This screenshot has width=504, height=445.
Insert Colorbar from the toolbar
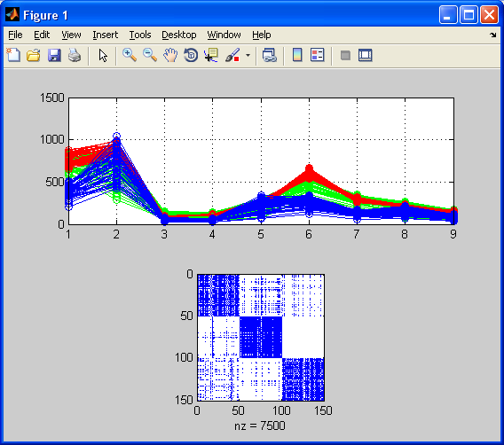pos(297,55)
